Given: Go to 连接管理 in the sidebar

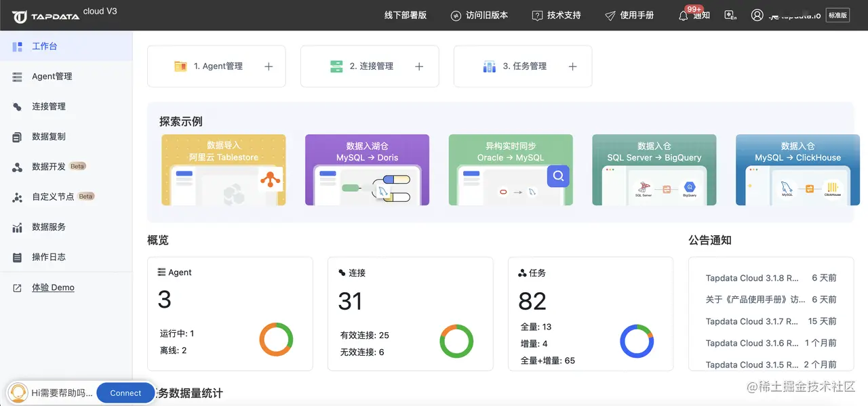Looking at the screenshot, I should pyautogui.click(x=66, y=106).
